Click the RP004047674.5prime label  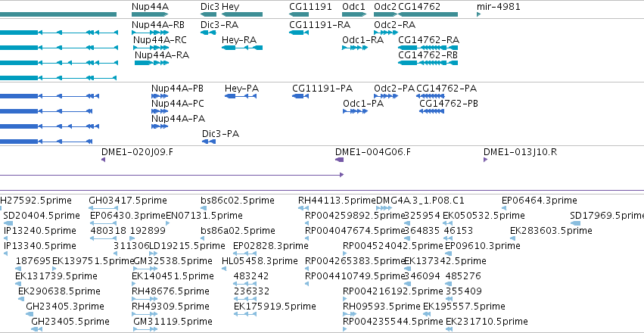355,231
